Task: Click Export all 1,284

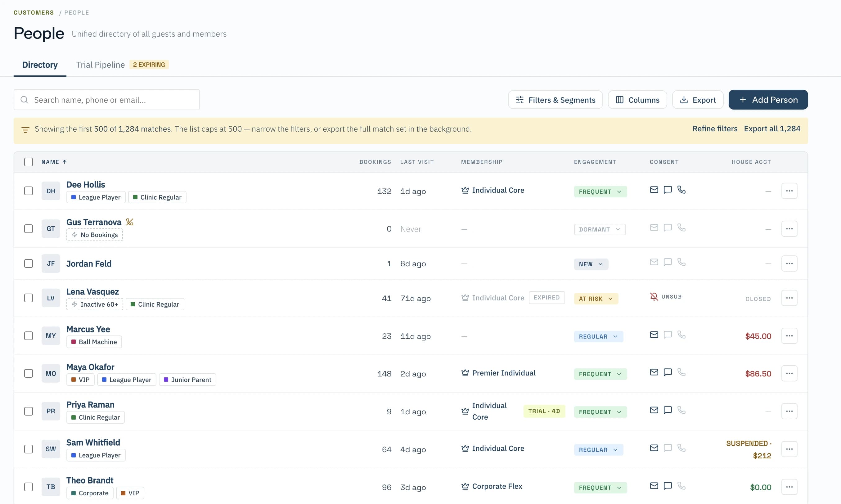Action: pos(772,129)
